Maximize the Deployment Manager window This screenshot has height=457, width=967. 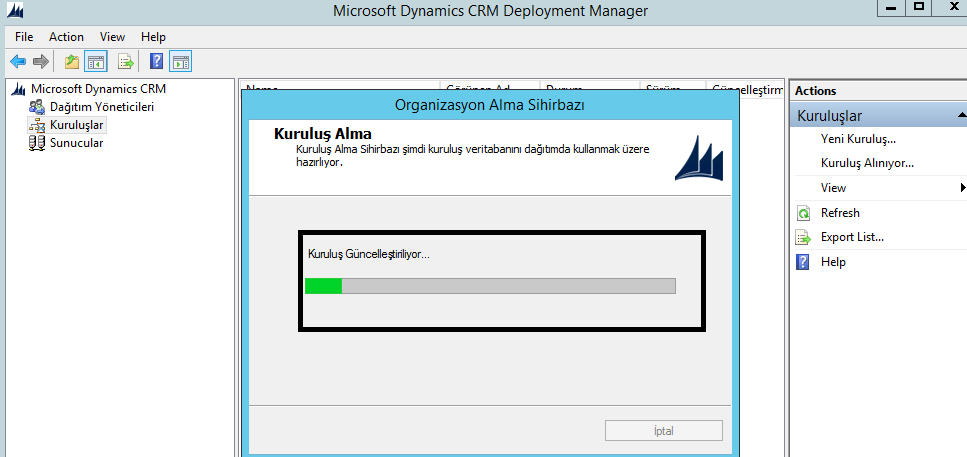[x=920, y=7]
